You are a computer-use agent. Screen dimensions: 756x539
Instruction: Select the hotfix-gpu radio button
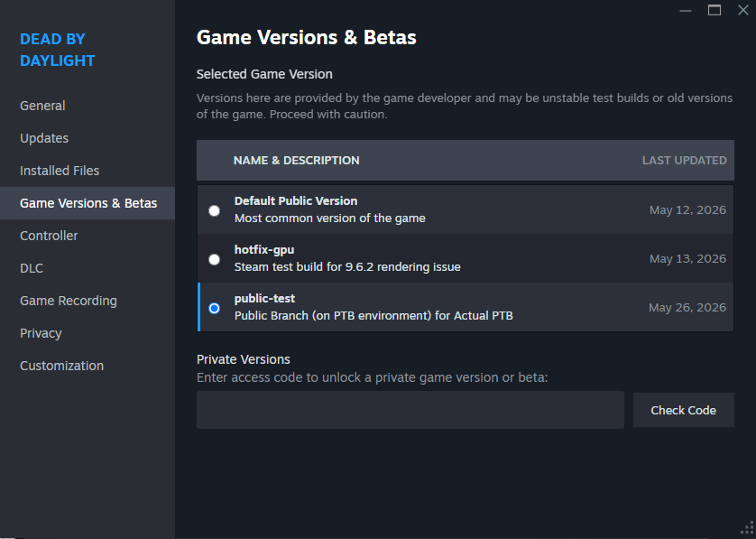(x=214, y=260)
